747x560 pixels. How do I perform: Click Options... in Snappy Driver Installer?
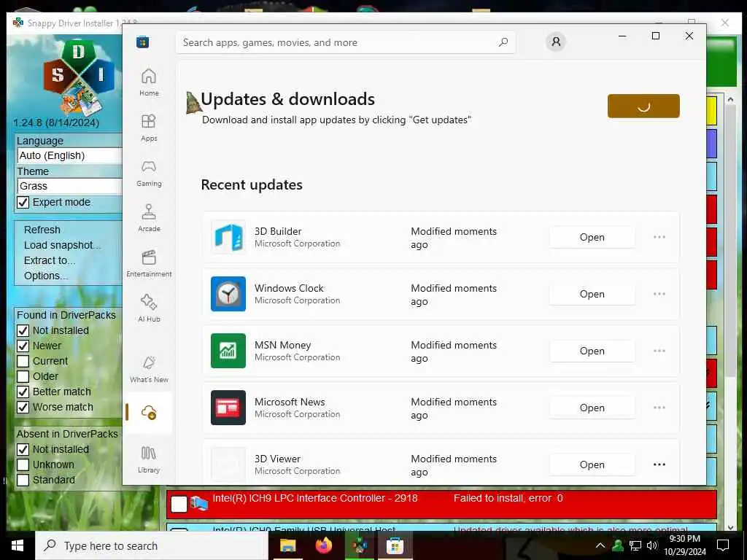[x=46, y=276]
